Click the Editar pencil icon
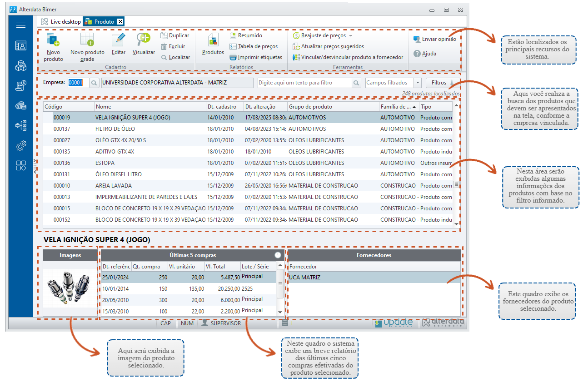Viewport: 588px width, 387px height. point(118,40)
